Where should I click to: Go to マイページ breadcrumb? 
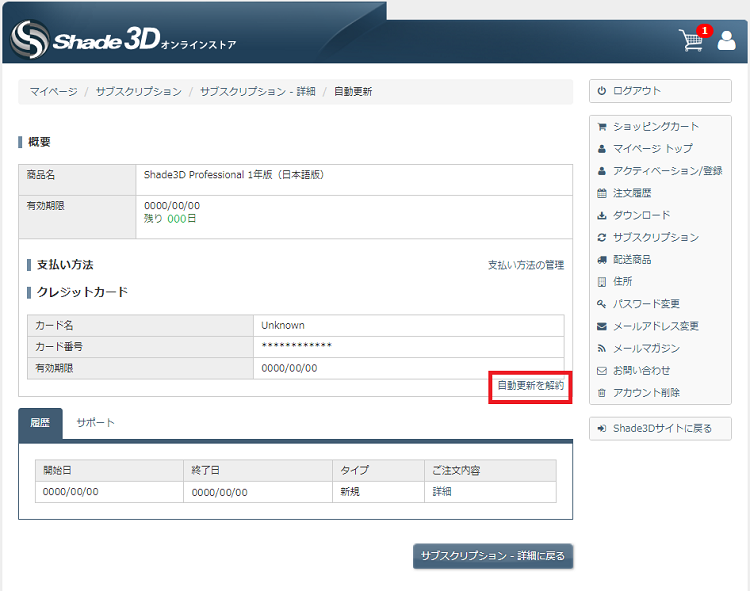coord(54,91)
